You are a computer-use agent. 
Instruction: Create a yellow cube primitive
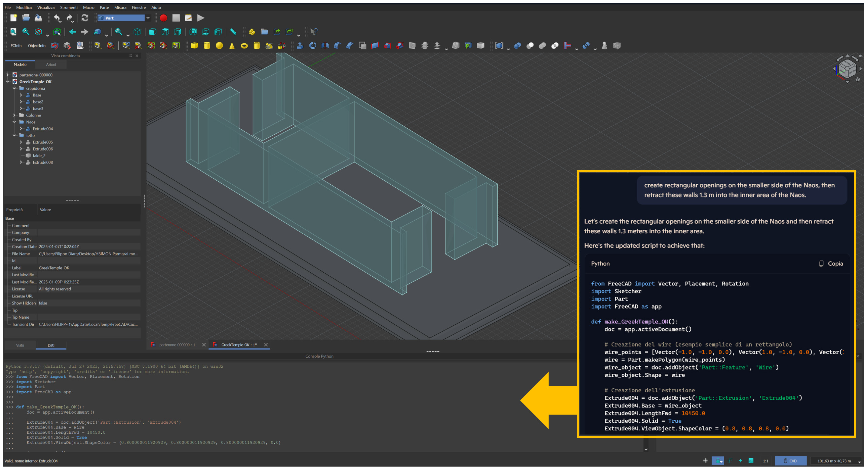195,46
